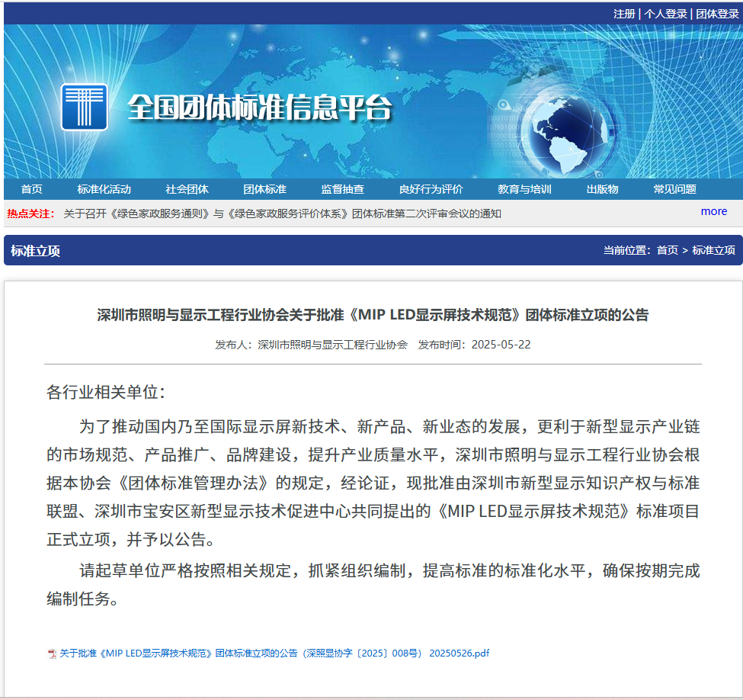
Task: Open 教育与培训 menu item
Action: [x=524, y=189]
